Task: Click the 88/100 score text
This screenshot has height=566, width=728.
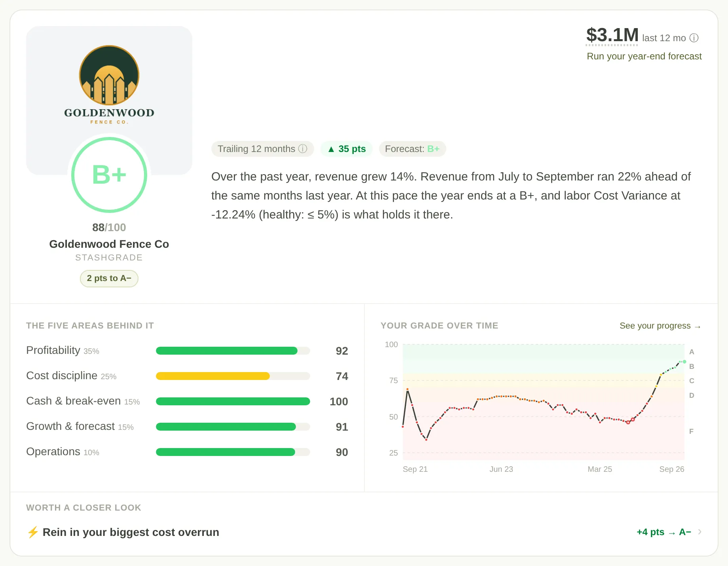Action: click(109, 227)
